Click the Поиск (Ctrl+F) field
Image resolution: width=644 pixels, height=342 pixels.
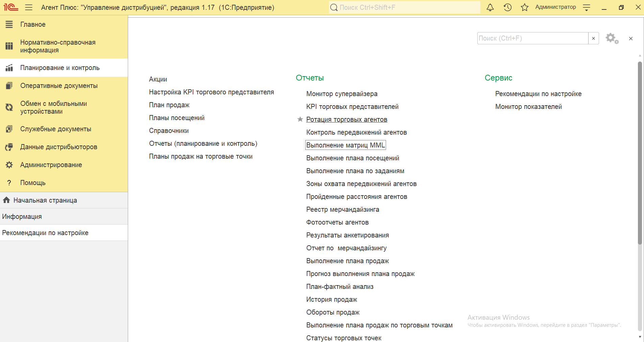click(533, 38)
